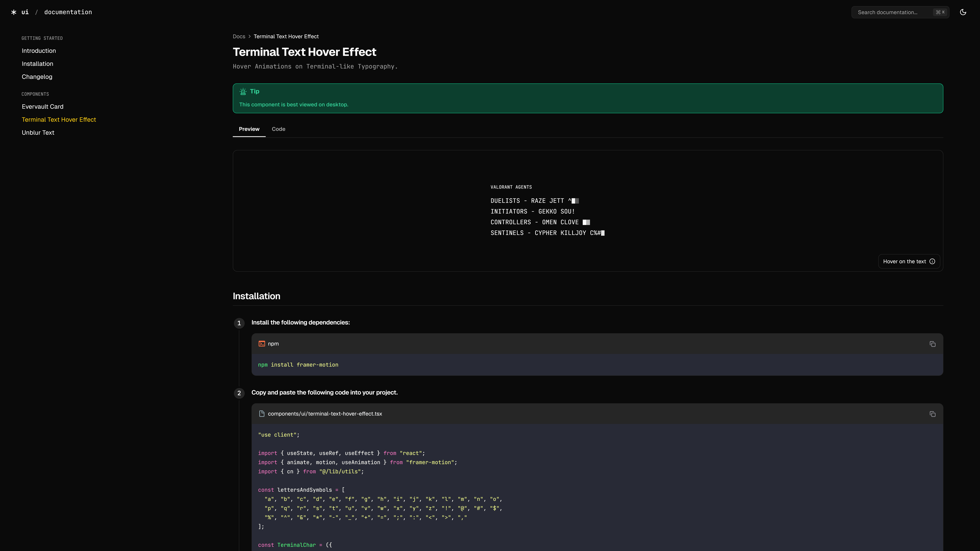Click the breadcrumb chevron separator
This screenshot has width=980, height=551.
point(250,36)
